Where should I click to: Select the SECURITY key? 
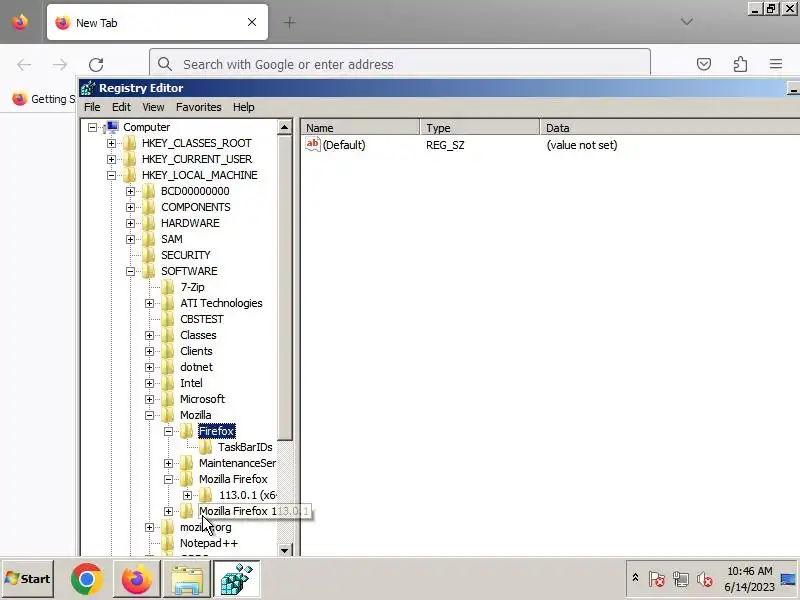click(186, 255)
